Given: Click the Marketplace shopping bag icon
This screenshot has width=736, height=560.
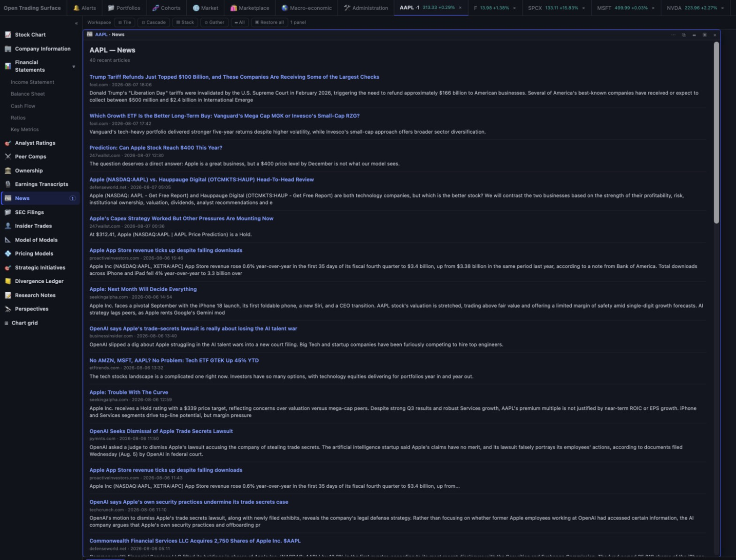Looking at the screenshot, I should click(233, 8).
